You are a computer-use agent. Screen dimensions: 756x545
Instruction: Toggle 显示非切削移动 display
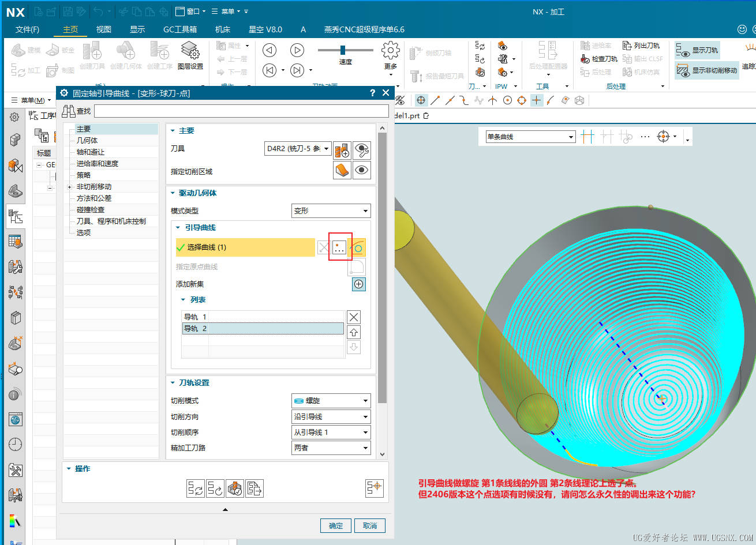[x=707, y=70]
